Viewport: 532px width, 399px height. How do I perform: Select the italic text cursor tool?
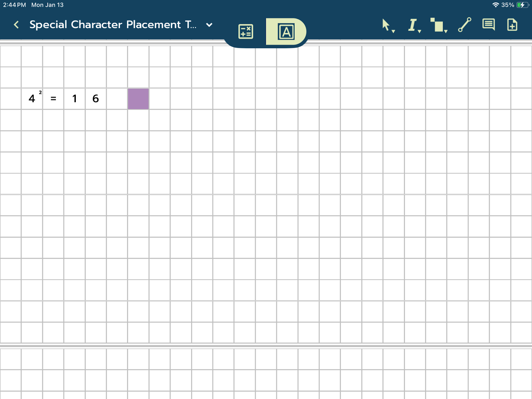click(412, 25)
